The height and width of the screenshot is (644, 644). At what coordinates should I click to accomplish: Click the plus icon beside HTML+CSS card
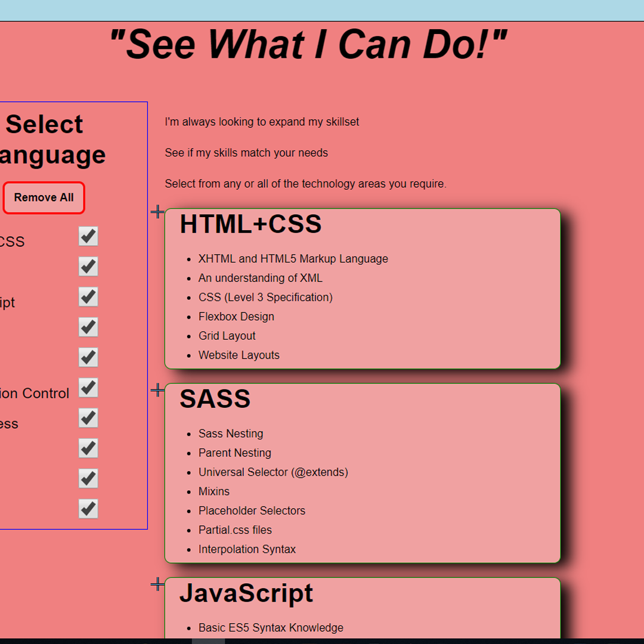(x=157, y=212)
